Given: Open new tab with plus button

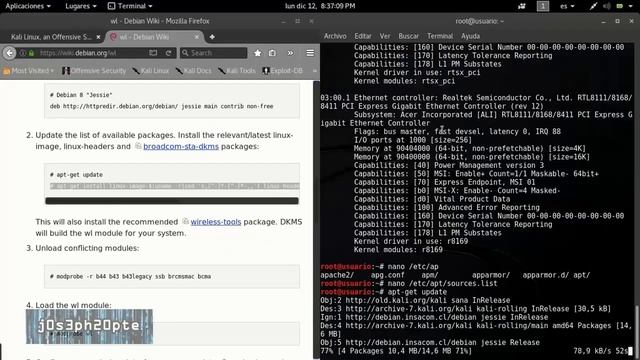Looking at the screenshot, I should [212, 37].
